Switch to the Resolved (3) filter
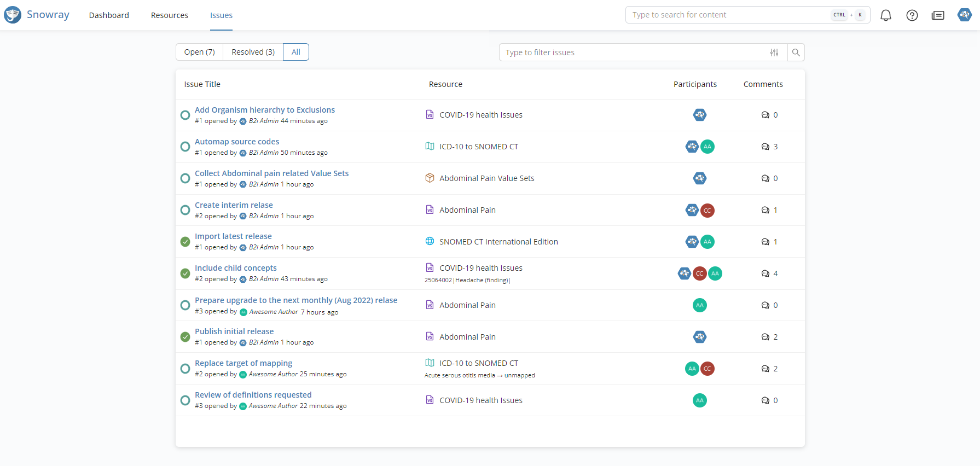The width and height of the screenshot is (980, 466). 253,52
